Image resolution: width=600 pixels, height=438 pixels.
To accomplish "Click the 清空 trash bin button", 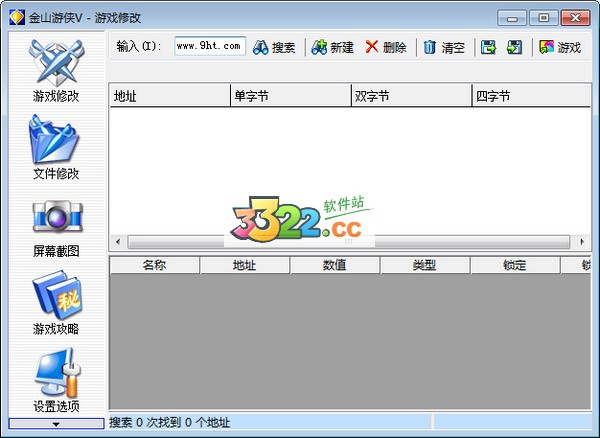I will 444,47.
